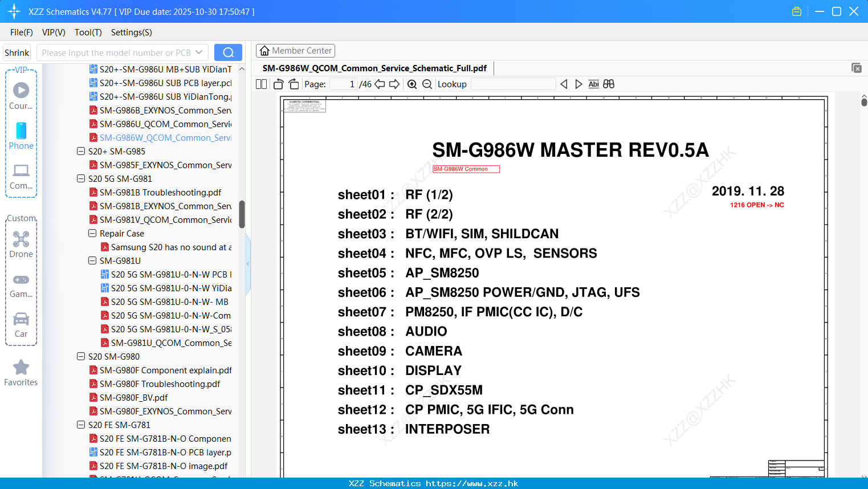Click the document vertical scrollbar thumb
This screenshot has height=489, width=868.
tap(864, 102)
